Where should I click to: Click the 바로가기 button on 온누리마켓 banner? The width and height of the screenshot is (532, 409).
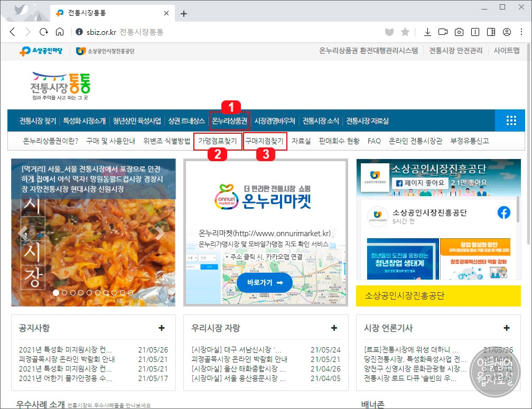point(265,282)
